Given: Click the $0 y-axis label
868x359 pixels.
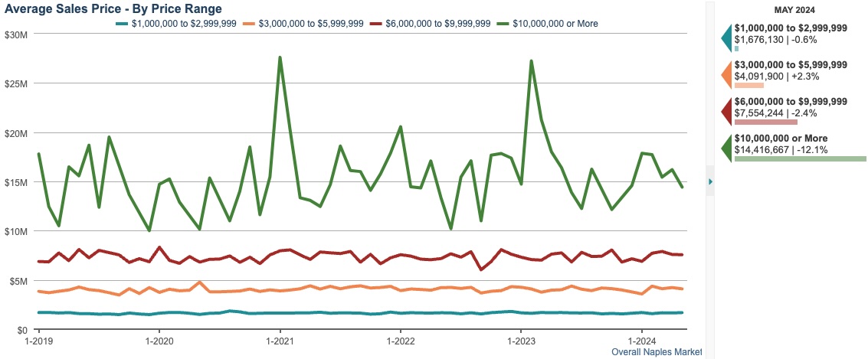Looking at the screenshot, I should point(23,330).
